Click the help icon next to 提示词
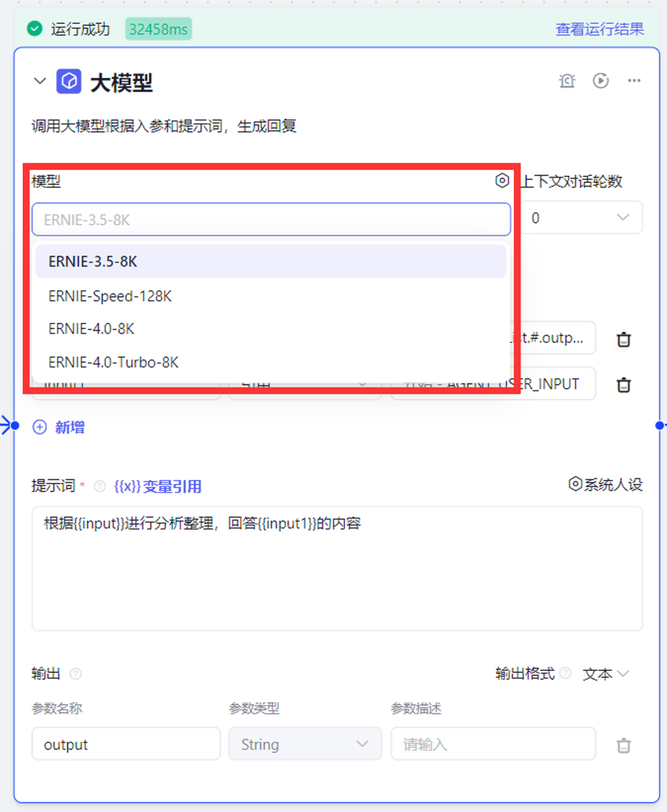Screen dimensions: 667x812 (100, 486)
